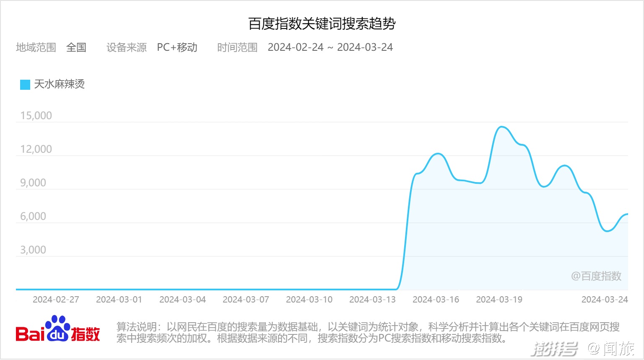Click the blue 天水麻辣烫 legend square
Viewport: 644px width, 360px height.
pyautogui.click(x=25, y=84)
